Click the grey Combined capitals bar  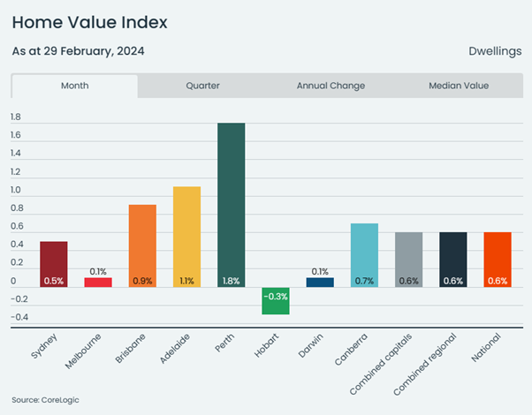pyautogui.click(x=408, y=259)
